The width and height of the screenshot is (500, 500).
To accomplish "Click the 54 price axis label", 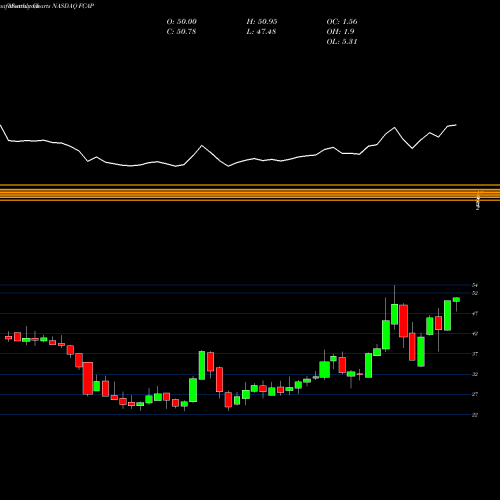I will [x=475, y=285].
